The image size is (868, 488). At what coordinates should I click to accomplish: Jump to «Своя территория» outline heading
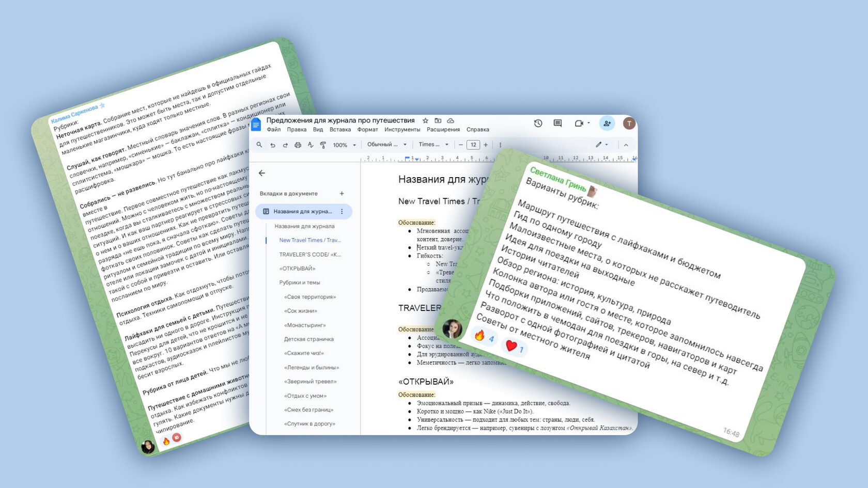point(310,297)
